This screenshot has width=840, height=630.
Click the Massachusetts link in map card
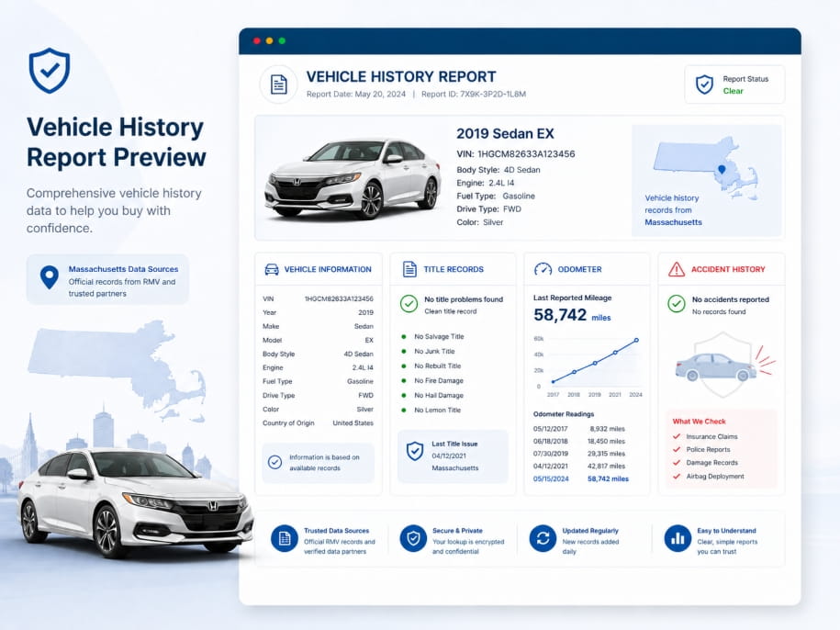(673, 222)
